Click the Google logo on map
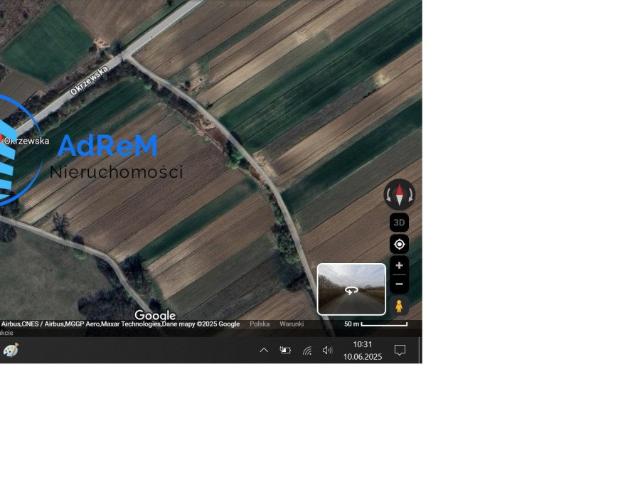640x480 pixels. coord(155,316)
